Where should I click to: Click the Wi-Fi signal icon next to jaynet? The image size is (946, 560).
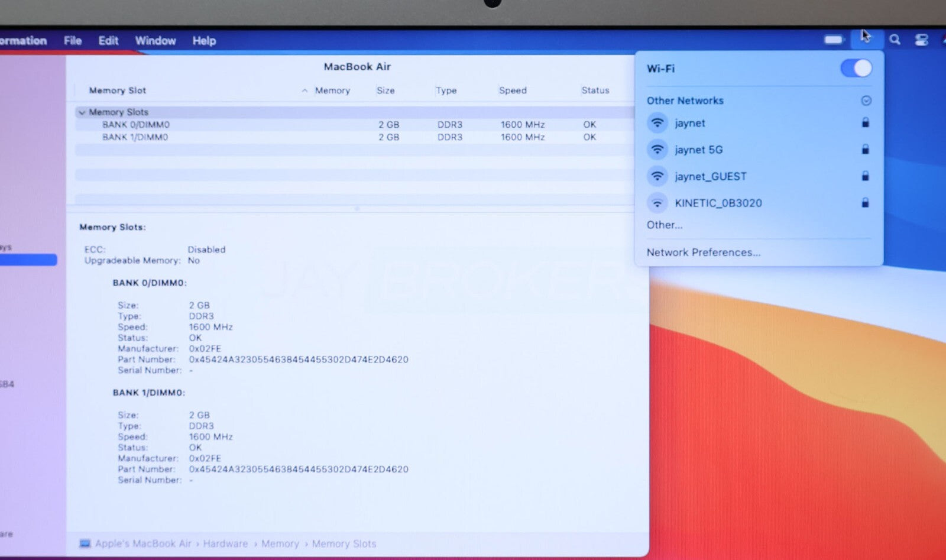pos(657,123)
